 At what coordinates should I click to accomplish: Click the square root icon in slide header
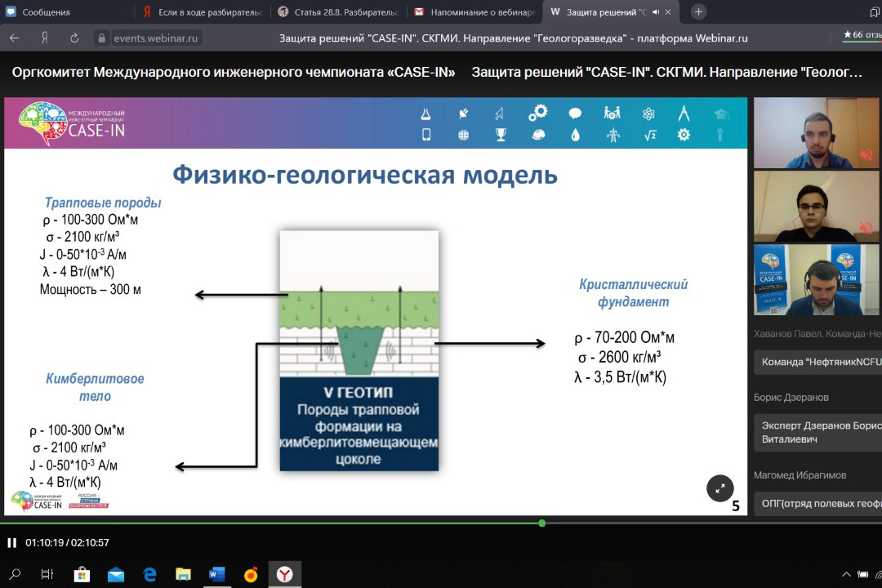(650, 135)
